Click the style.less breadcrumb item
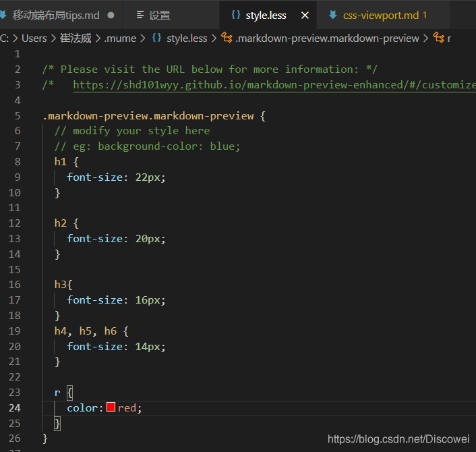Image resolution: width=476 pixels, height=452 pixels. point(187,38)
